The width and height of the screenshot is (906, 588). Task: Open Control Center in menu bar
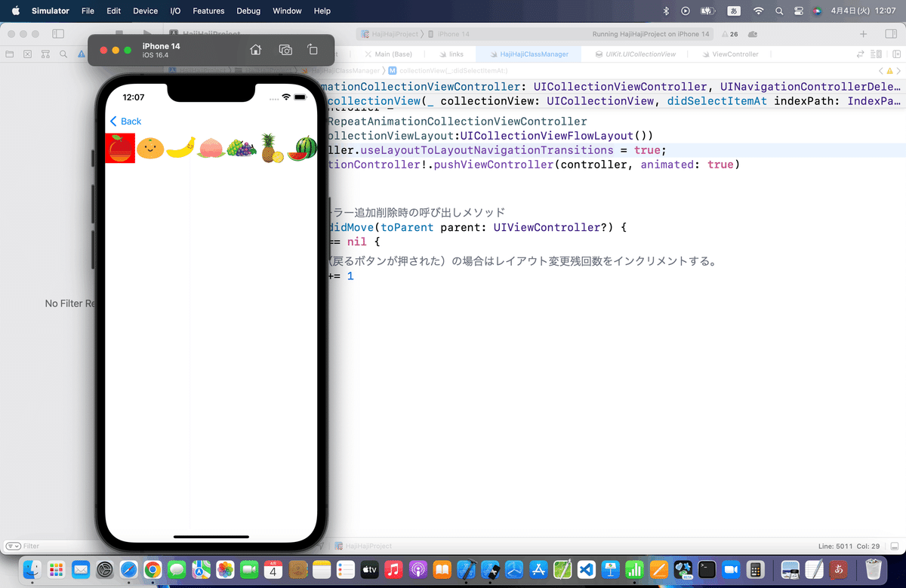pos(798,11)
